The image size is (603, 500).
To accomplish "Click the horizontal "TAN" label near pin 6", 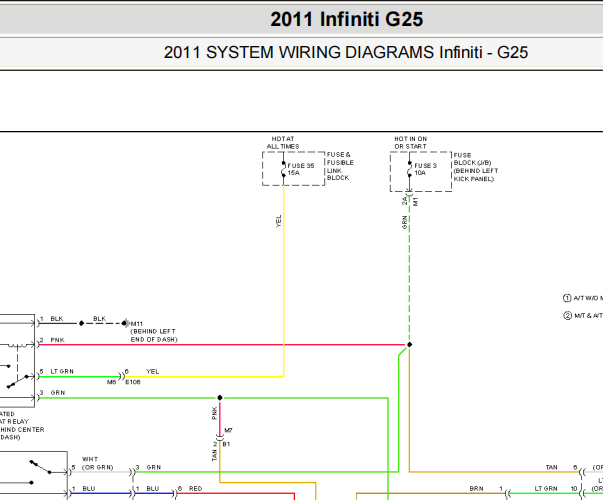I will click(x=551, y=467).
